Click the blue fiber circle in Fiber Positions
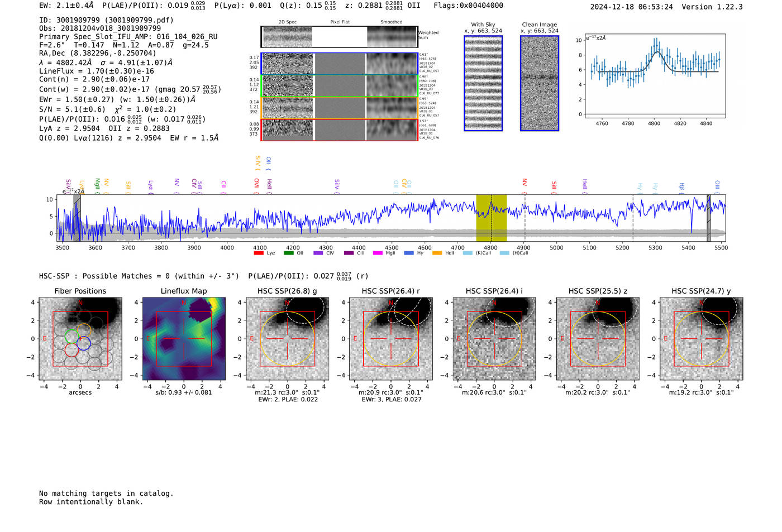The image size is (782, 532). pyautogui.click(x=84, y=344)
